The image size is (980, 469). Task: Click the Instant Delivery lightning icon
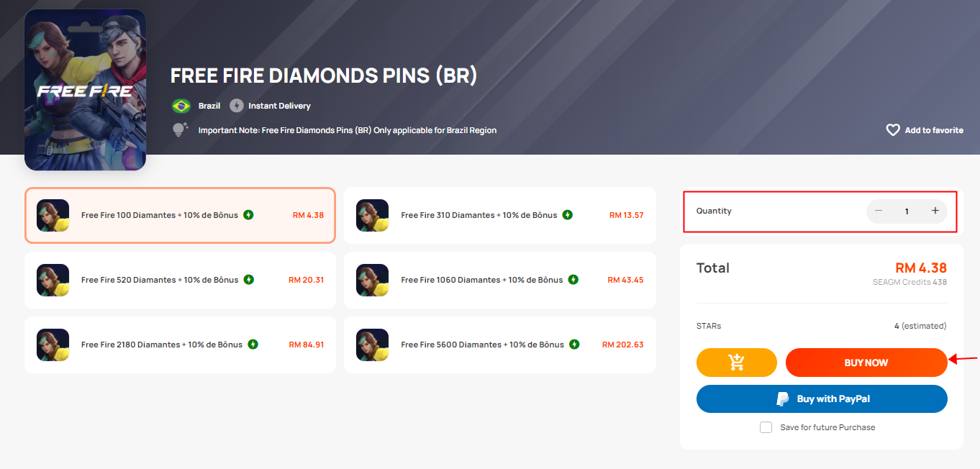tap(237, 106)
